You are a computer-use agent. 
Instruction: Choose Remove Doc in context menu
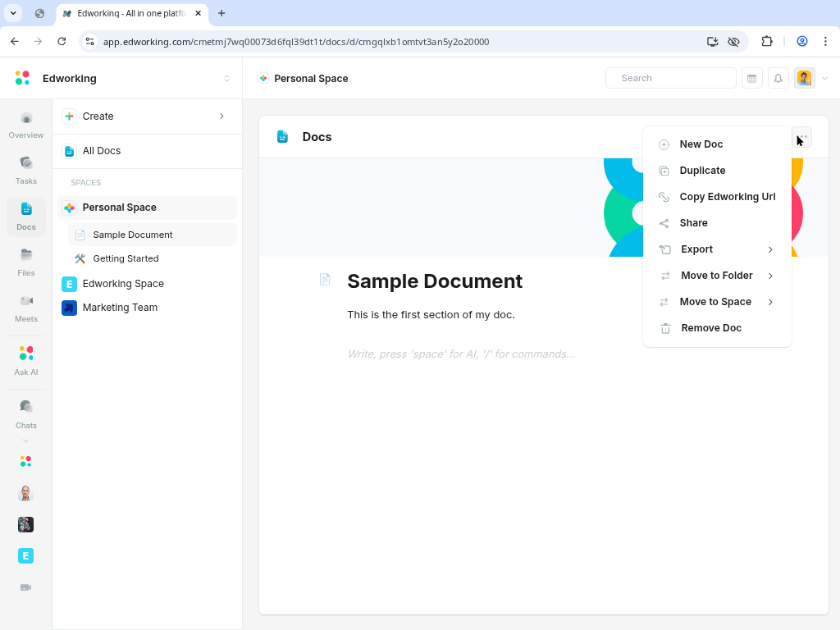tap(710, 328)
